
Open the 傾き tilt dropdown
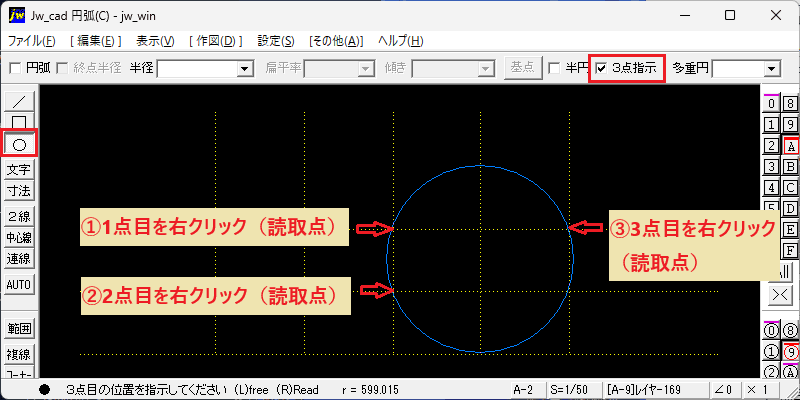(x=487, y=68)
